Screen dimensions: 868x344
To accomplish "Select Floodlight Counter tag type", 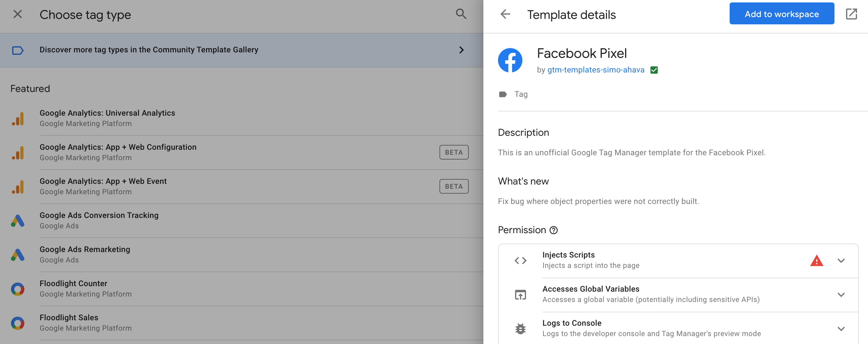I will [x=242, y=289].
